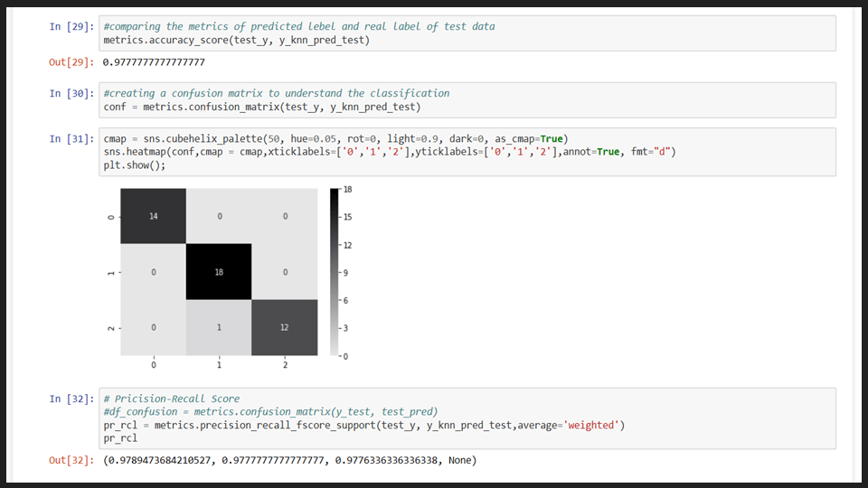Viewport: 868px width, 488px height.
Task: Click the heatmap cell showing 1
Action: [219, 327]
